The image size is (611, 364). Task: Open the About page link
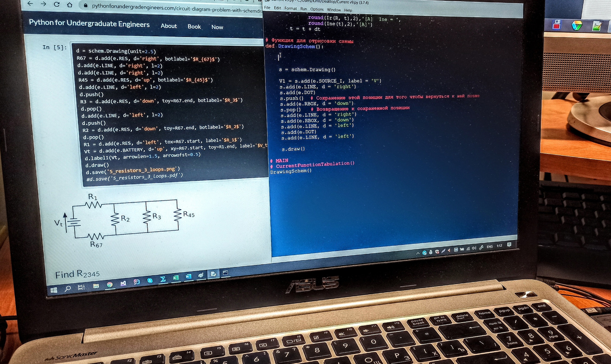pyautogui.click(x=169, y=26)
